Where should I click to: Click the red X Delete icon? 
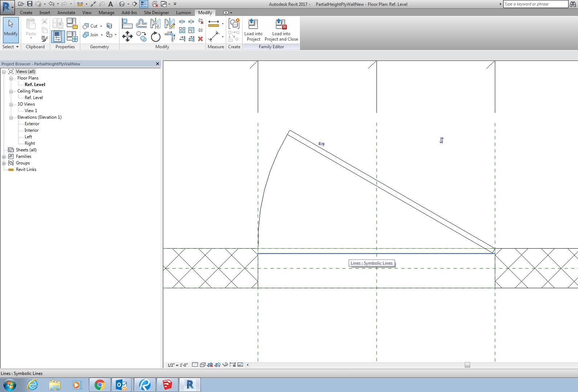tap(200, 39)
